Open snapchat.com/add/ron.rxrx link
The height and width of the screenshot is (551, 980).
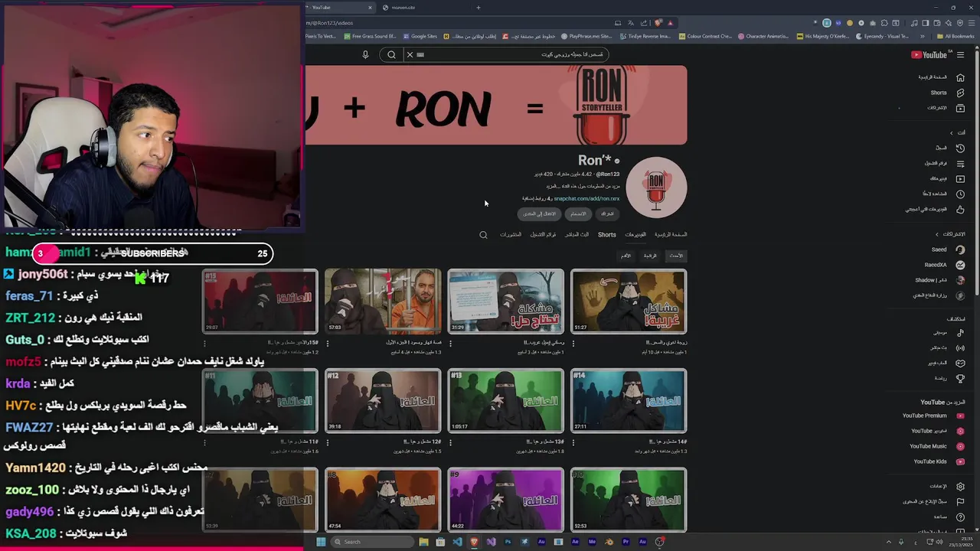[586, 198]
